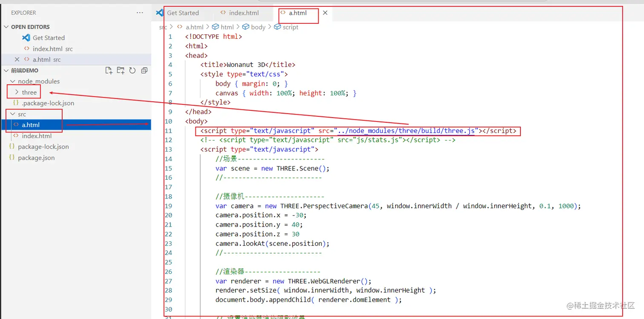Open Get Started from Open Editors
The height and width of the screenshot is (319, 644).
[49, 38]
